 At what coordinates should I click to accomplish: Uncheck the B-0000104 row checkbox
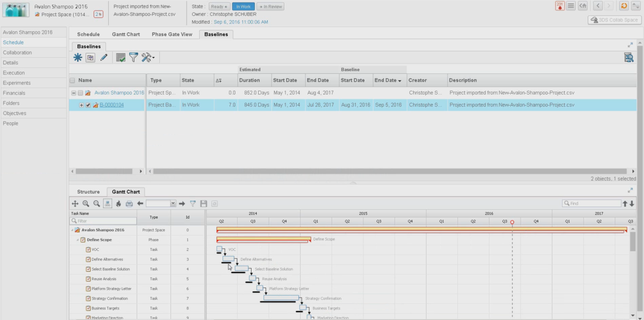(x=88, y=105)
